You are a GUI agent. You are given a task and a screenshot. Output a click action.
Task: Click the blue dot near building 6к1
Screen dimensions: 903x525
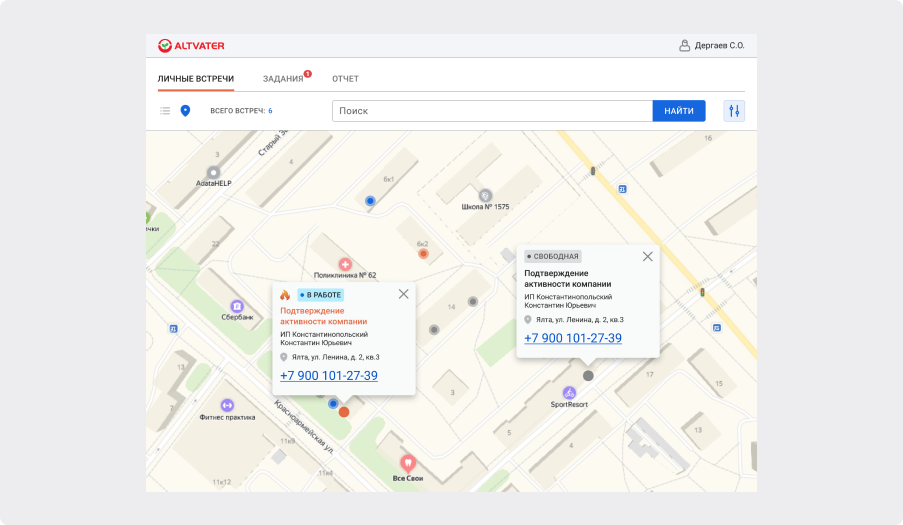[x=370, y=201]
